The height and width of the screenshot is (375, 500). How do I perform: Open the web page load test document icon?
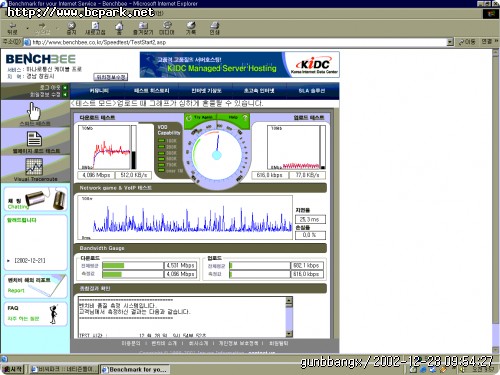(34, 139)
